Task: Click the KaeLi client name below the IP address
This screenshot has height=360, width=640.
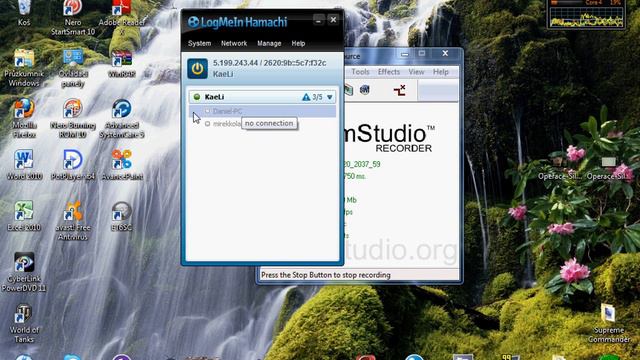Action: point(223,74)
